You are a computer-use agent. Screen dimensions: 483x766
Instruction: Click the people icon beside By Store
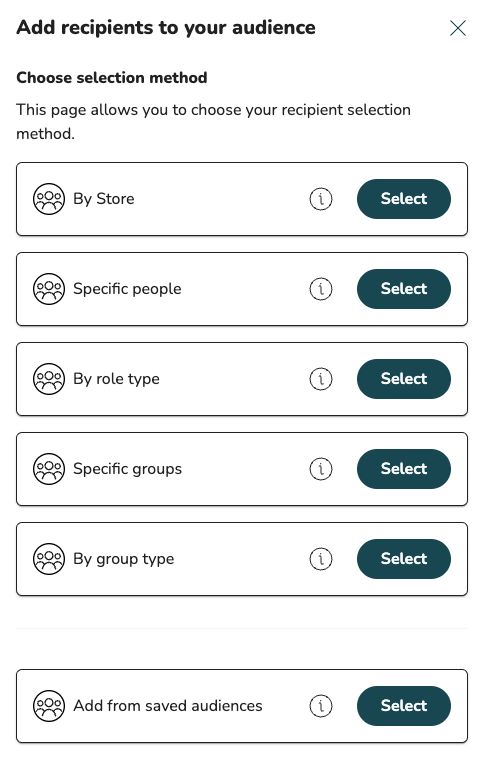pyautogui.click(x=49, y=199)
